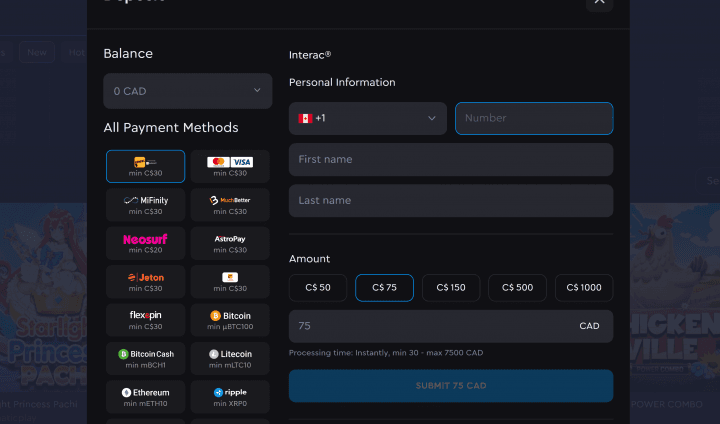Choose the Mastercard Visa payment method

pos(230,166)
